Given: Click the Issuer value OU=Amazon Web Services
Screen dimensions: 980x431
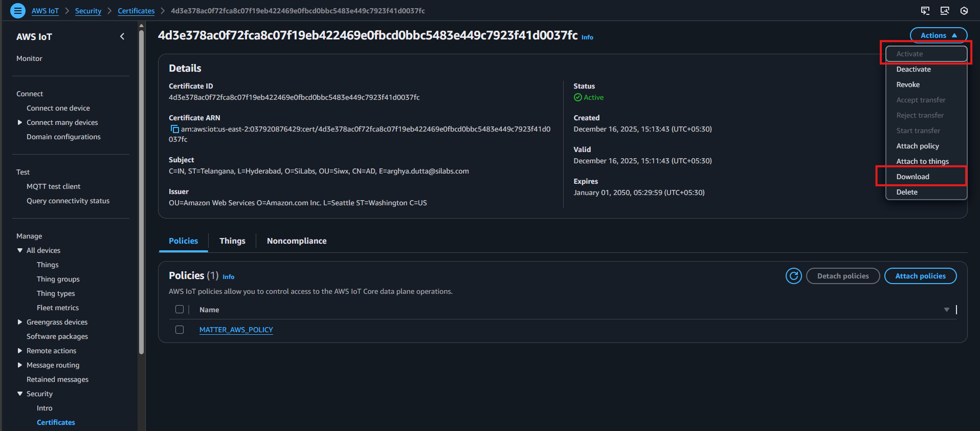Looking at the screenshot, I should pos(298,203).
